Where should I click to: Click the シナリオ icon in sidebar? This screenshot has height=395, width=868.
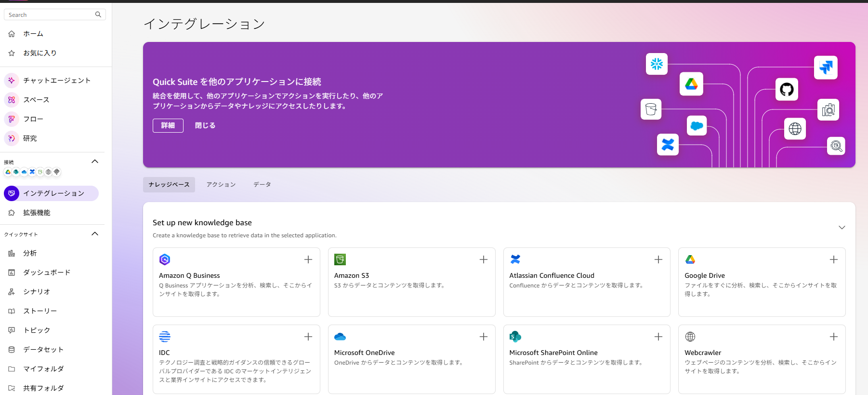(x=12, y=292)
